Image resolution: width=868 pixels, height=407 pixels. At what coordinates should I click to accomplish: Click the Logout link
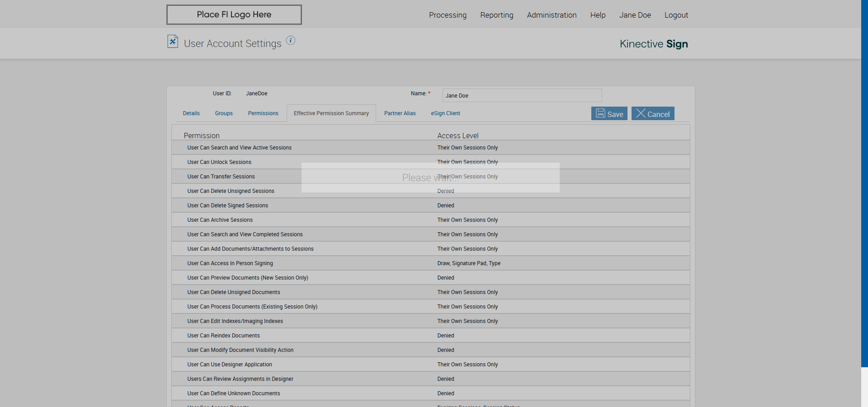(676, 15)
